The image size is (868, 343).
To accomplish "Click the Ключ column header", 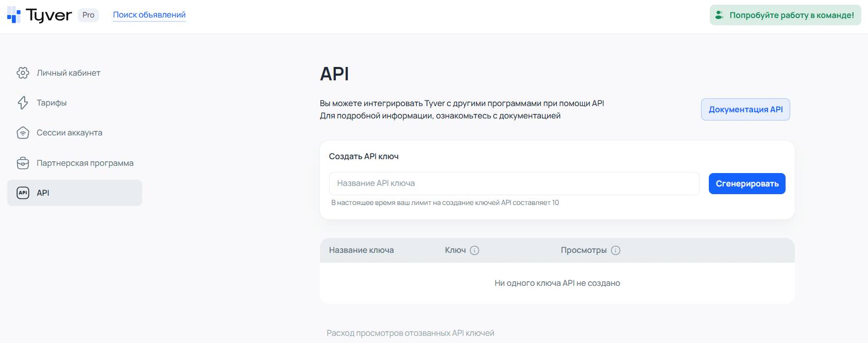I will 455,250.
